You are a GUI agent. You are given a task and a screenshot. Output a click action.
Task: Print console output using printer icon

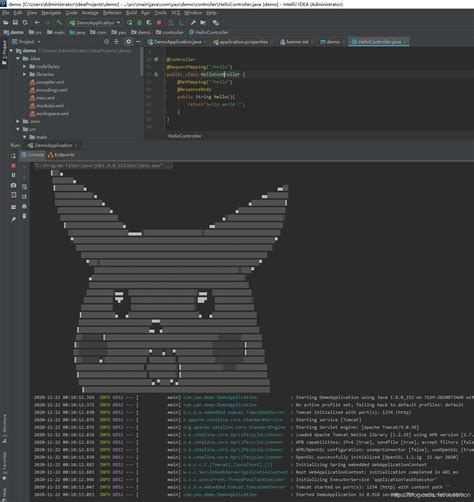point(24,206)
